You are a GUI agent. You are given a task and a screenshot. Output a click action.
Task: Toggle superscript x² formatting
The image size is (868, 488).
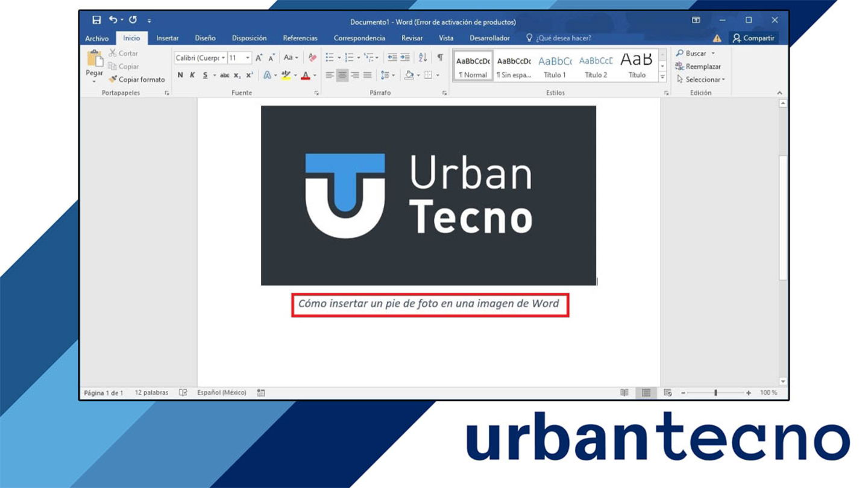[250, 75]
